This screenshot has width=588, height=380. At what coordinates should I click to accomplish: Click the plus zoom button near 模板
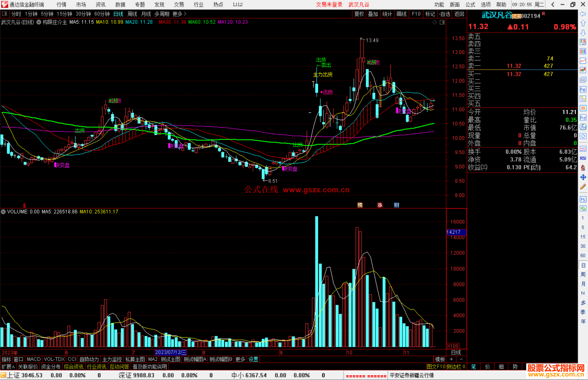pyautogui.click(x=451, y=359)
